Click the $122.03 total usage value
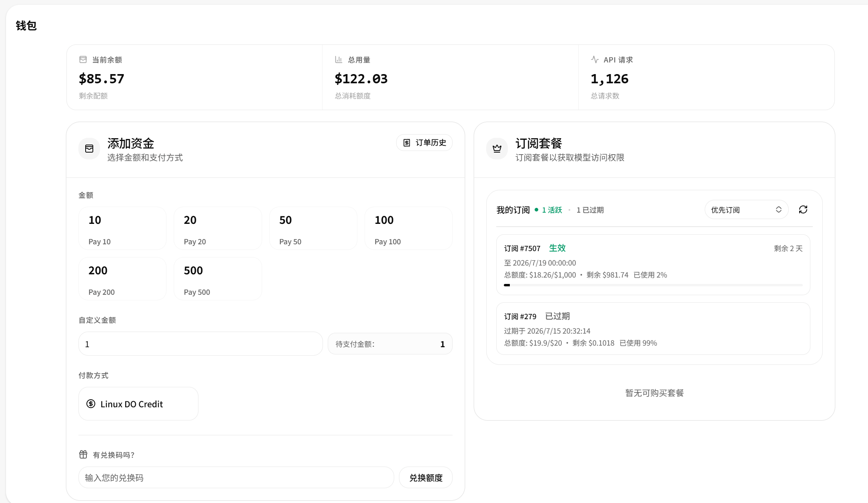Image resolution: width=868 pixels, height=503 pixels. pos(361,78)
